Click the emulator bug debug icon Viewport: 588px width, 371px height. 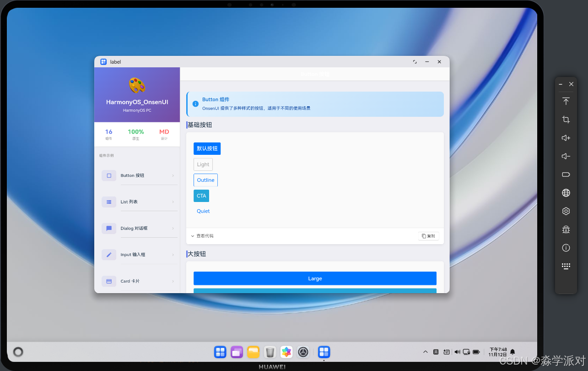tap(566, 229)
